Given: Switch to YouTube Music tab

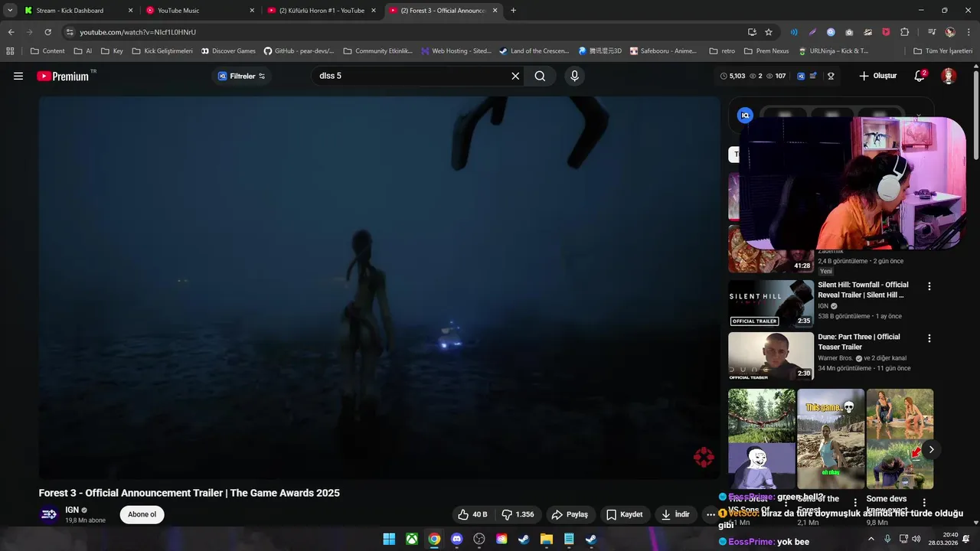Looking at the screenshot, I should (x=201, y=11).
